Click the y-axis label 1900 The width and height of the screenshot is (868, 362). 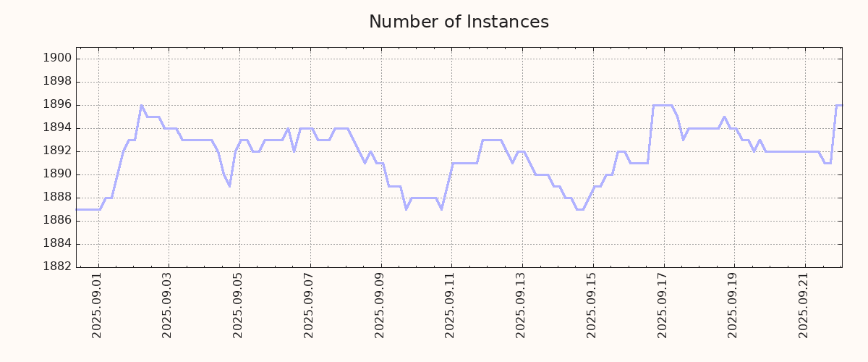pyautogui.click(x=57, y=59)
